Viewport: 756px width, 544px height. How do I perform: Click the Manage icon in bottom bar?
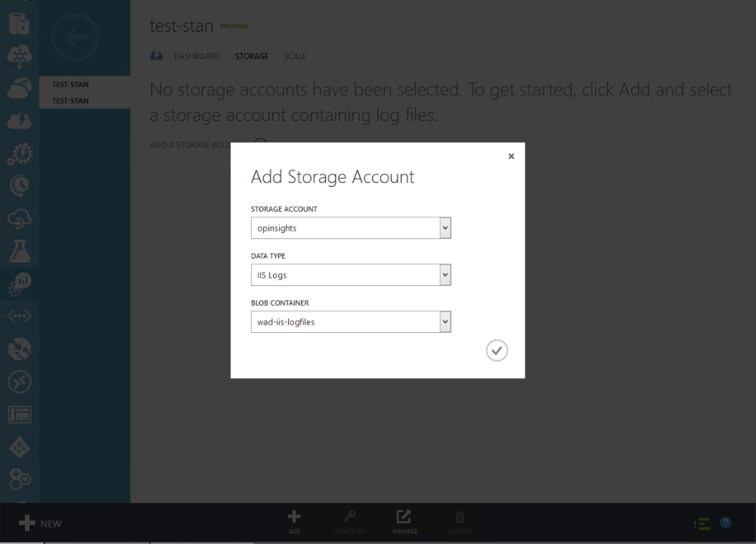tap(404, 518)
